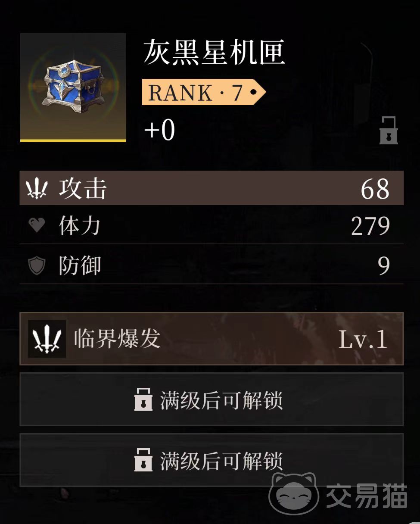420x524 pixels.
Task: Select the 攻击 stat row
Action: (212, 188)
